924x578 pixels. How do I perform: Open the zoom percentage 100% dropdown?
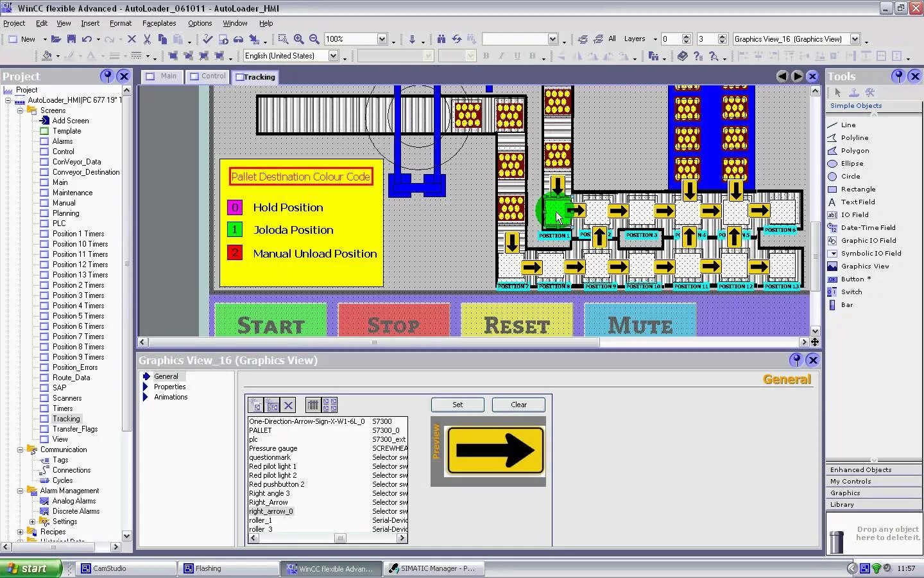point(382,39)
